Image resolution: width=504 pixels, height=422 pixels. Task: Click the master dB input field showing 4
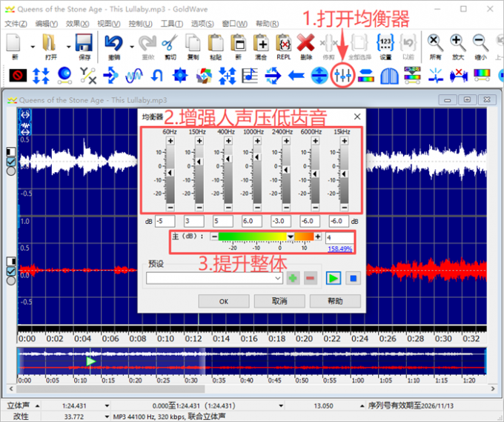(339, 238)
